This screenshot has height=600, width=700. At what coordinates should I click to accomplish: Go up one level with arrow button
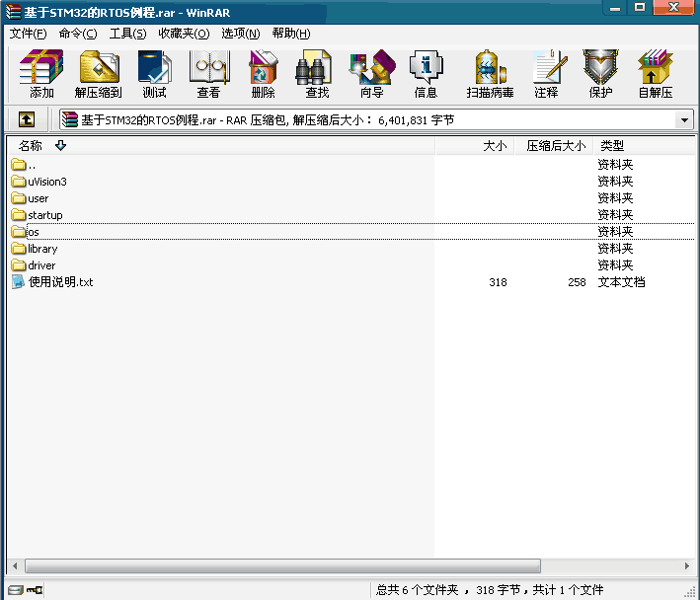(27, 119)
